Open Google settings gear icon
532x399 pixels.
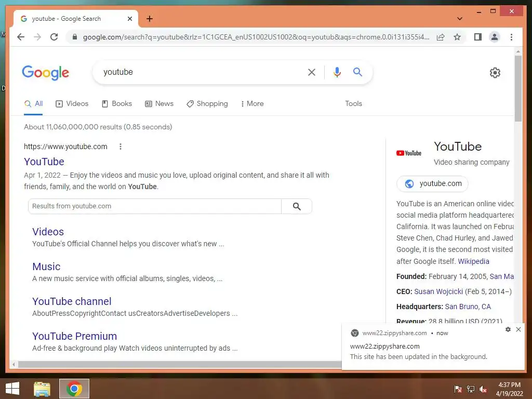pyautogui.click(x=495, y=73)
